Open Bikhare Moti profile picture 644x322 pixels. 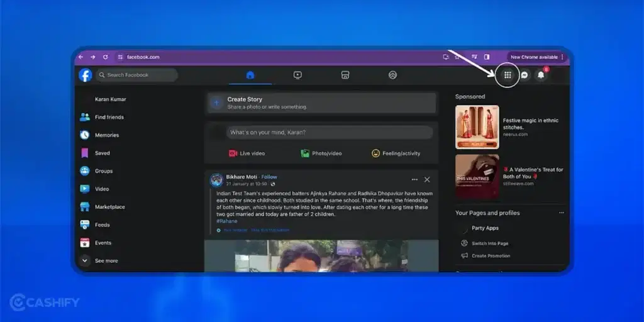coord(216,180)
